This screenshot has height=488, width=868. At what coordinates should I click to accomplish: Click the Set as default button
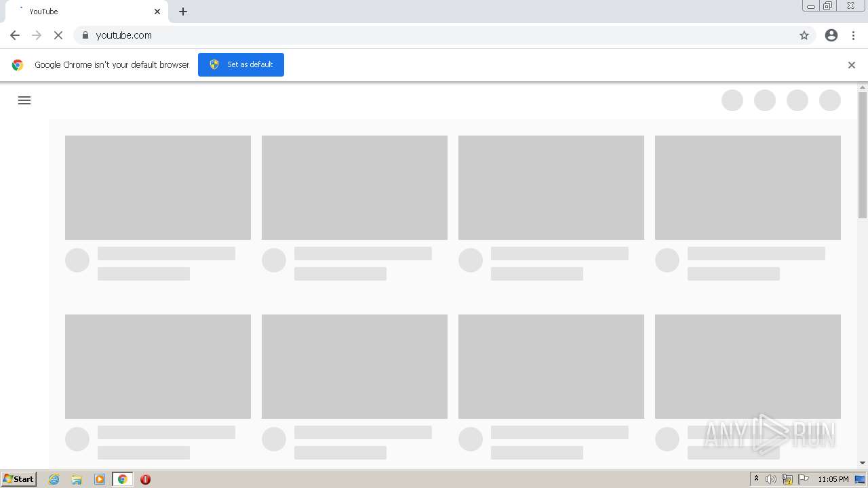point(241,64)
